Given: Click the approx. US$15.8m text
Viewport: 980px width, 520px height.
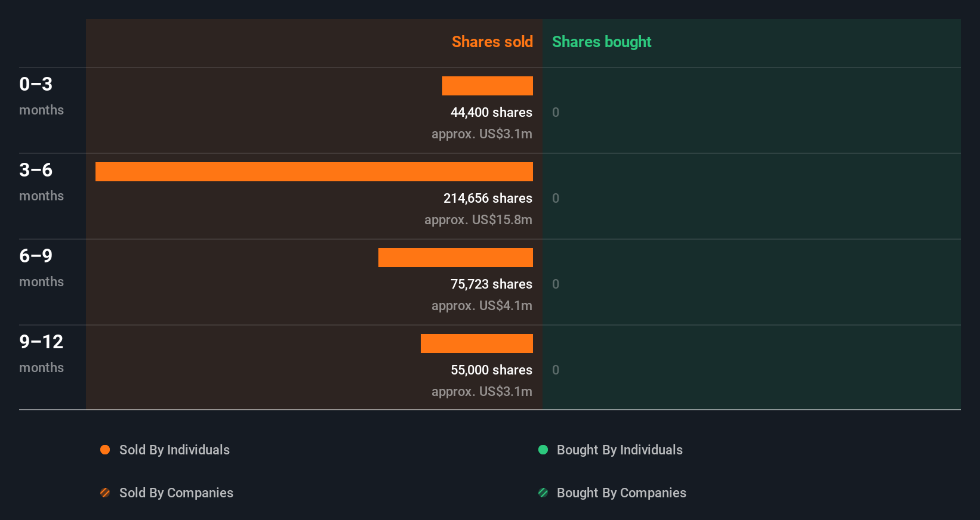Looking at the screenshot, I should [x=478, y=219].
